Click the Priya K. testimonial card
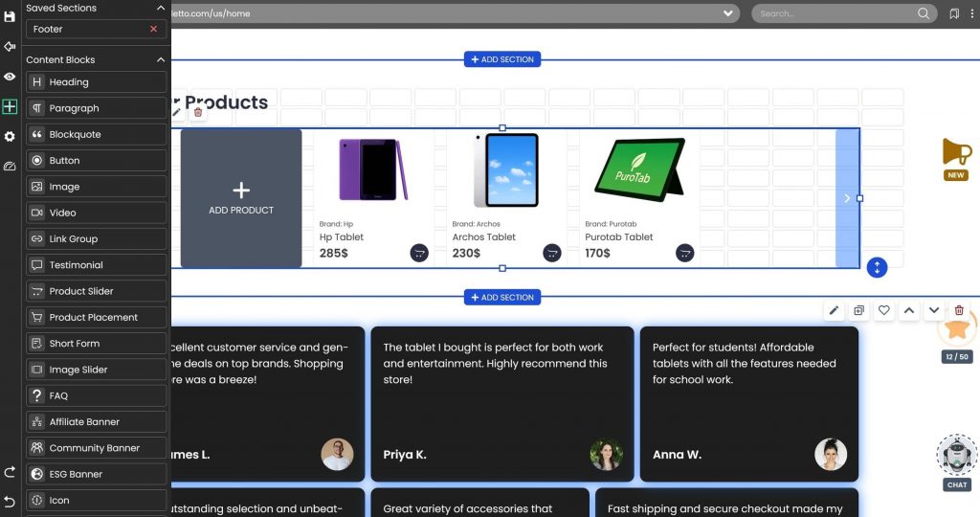 click(501, 404)
